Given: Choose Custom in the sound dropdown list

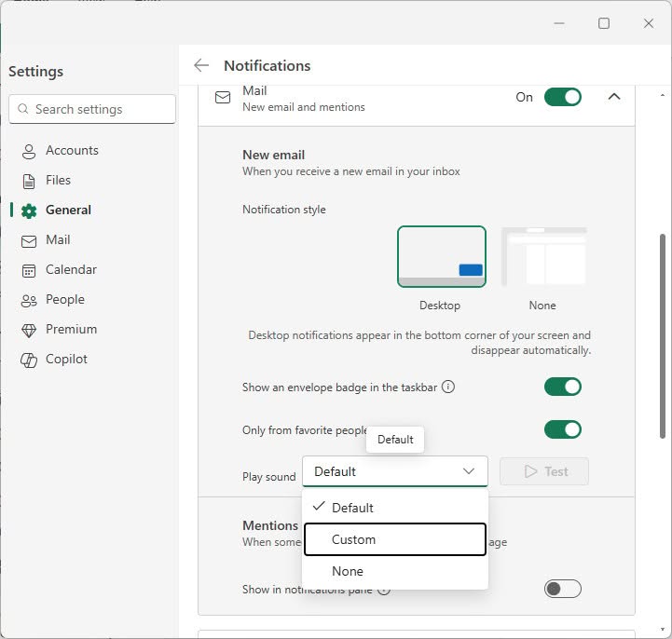Looking at the screenshot, I should click(394, 539).
